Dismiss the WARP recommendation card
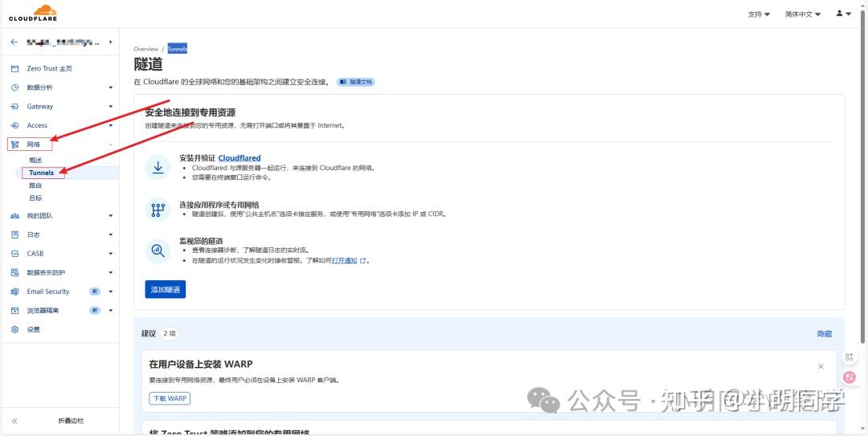Image resolution: width=868 pixels, height=436 pixels. point(821,366)
